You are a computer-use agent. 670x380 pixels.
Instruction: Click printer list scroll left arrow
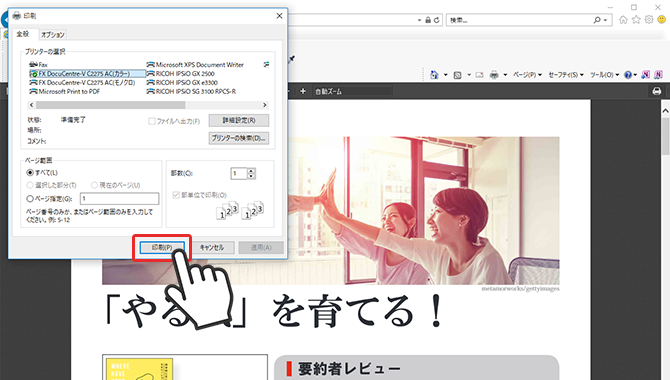[x=31, y=105]
